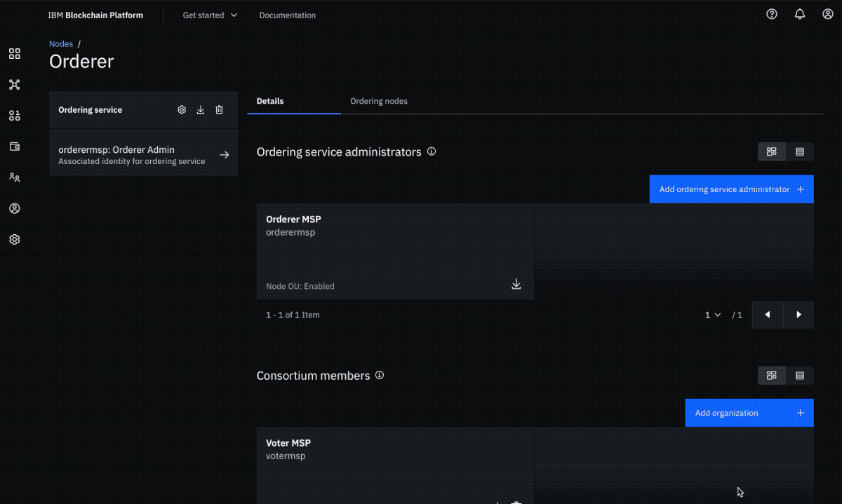The width and height of the screenshot is (842, 504).
Task: Click arrow on Orderer Admin identity tile
Action: click(x=225, y=155)
